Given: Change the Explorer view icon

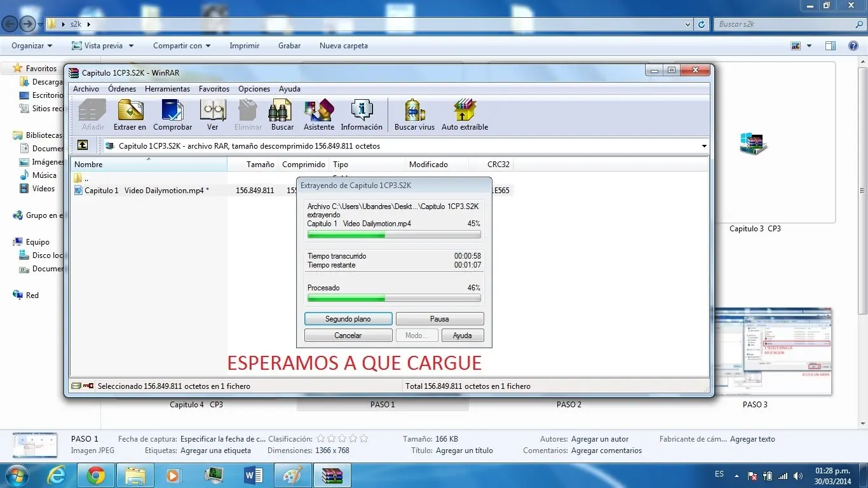Looking at the screenshot, I should tap(796, 46).
